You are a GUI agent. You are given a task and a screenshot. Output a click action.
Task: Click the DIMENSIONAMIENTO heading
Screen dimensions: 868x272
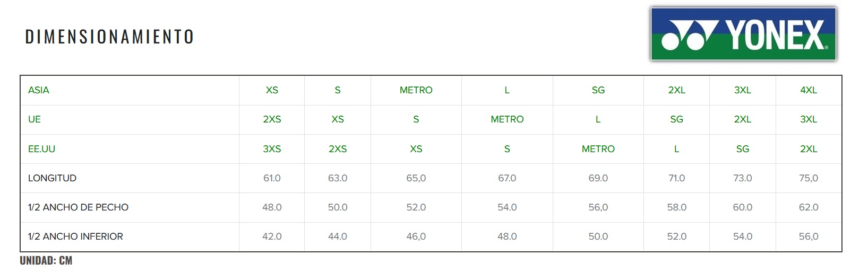[x=109, y=37]
